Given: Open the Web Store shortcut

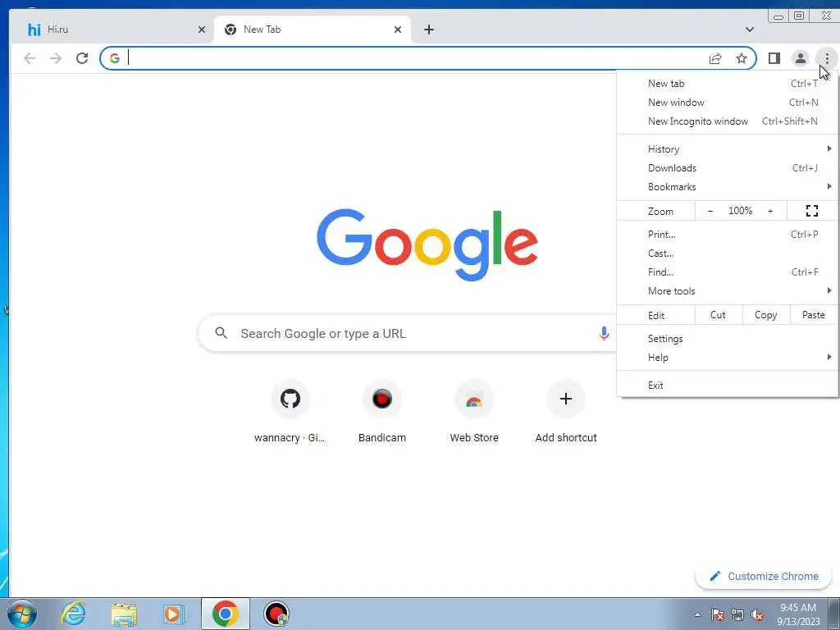Looking at the screenshot, I should click(474, 412).
